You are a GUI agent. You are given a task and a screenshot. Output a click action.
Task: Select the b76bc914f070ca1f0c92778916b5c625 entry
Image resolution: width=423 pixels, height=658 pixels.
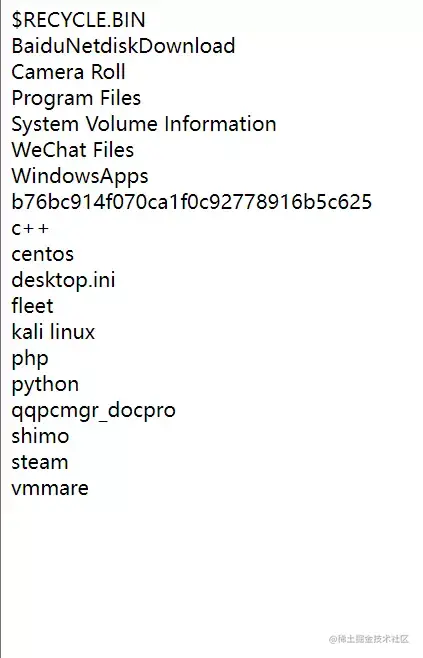click(192, 202)
